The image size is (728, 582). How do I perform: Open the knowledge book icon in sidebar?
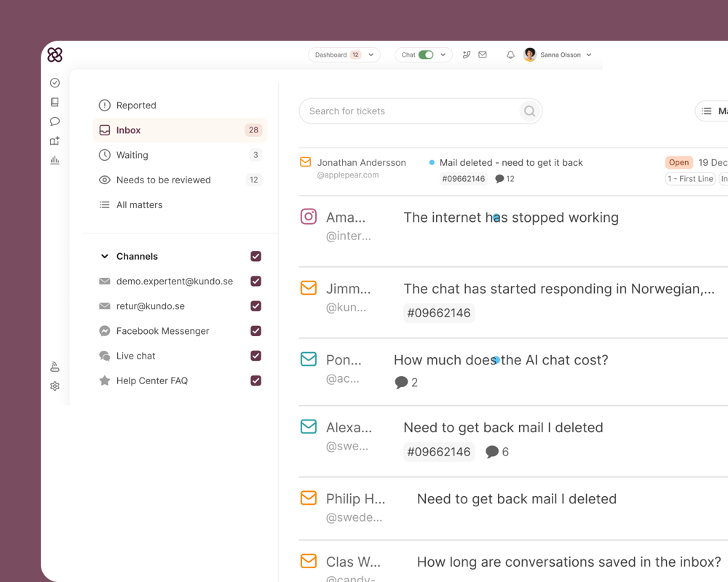(55, 102)
